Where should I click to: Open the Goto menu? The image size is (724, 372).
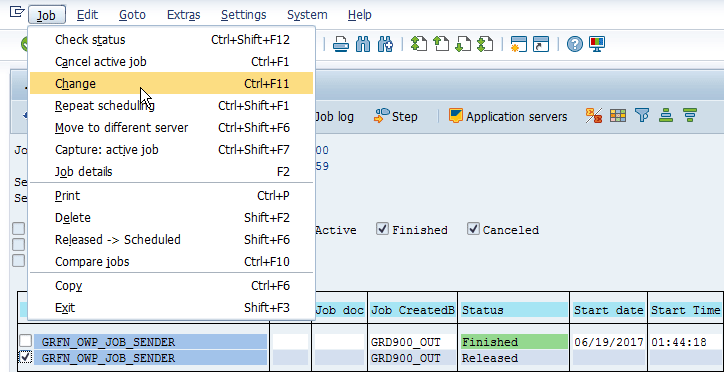(x=132, y=15)
